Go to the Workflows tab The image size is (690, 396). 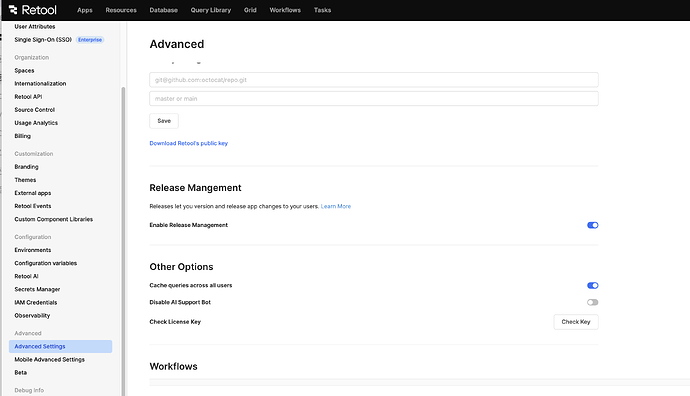coord(285,10)
